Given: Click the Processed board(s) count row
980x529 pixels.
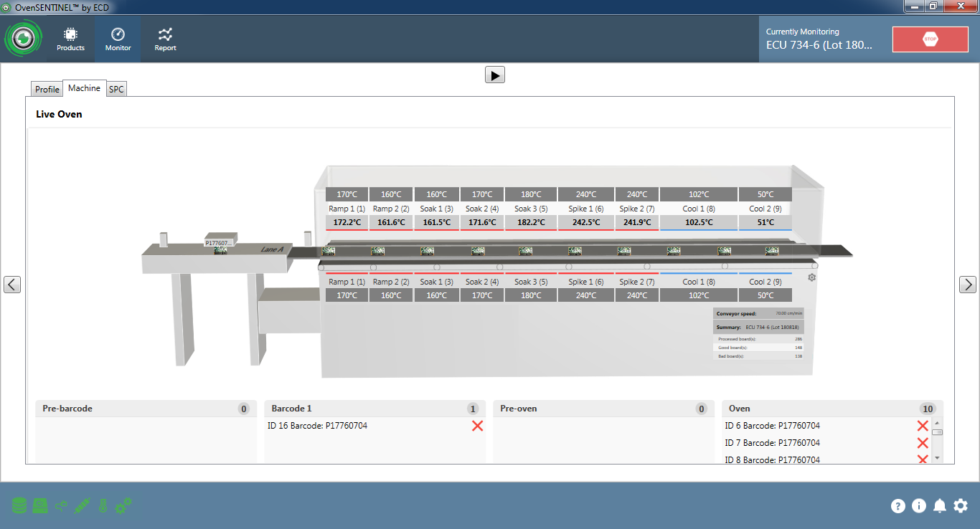Looking at the screenshot, I should point(759,338).
